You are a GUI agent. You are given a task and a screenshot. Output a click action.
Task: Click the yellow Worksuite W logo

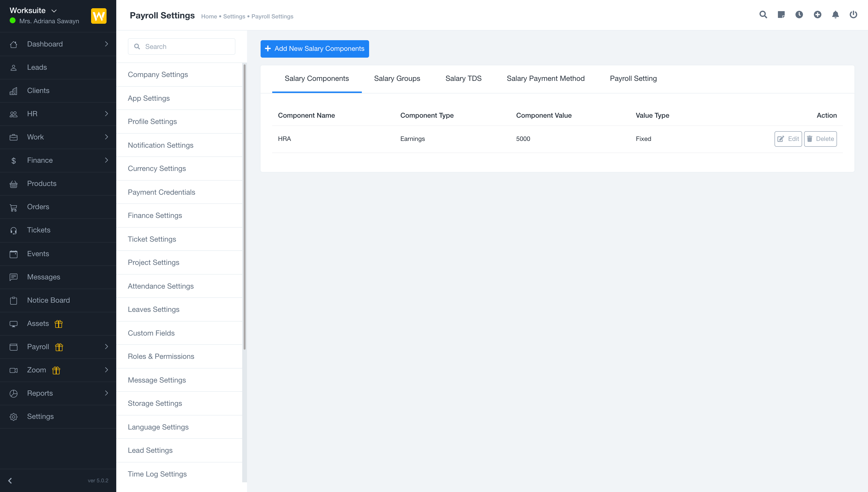coord(99,16)
